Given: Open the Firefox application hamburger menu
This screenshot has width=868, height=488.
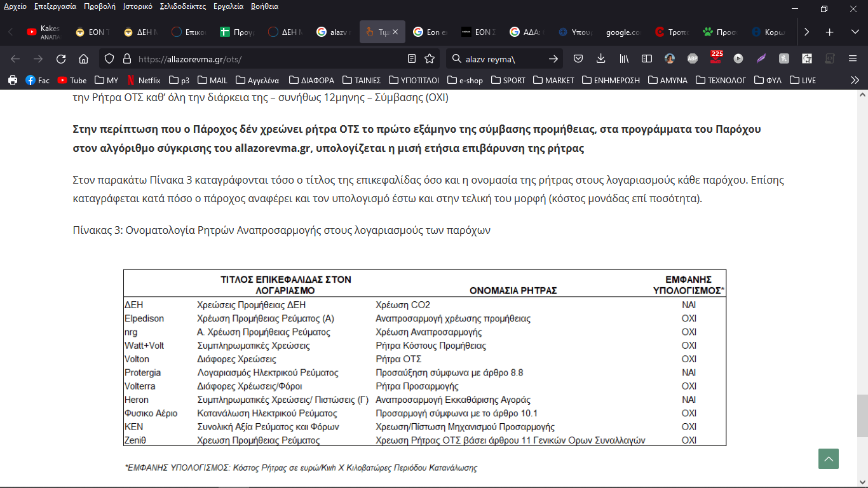Looking at the screenshot, I should coord(853,58).
